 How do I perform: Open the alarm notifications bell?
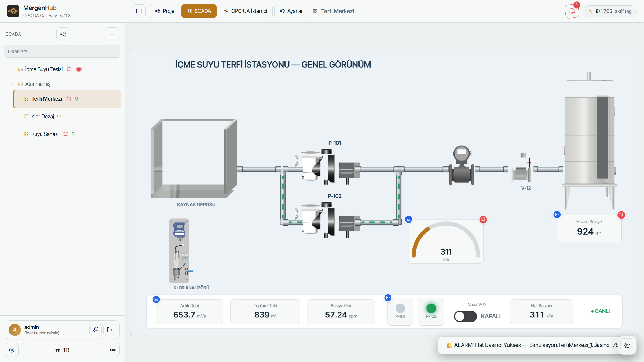(572, 11)
